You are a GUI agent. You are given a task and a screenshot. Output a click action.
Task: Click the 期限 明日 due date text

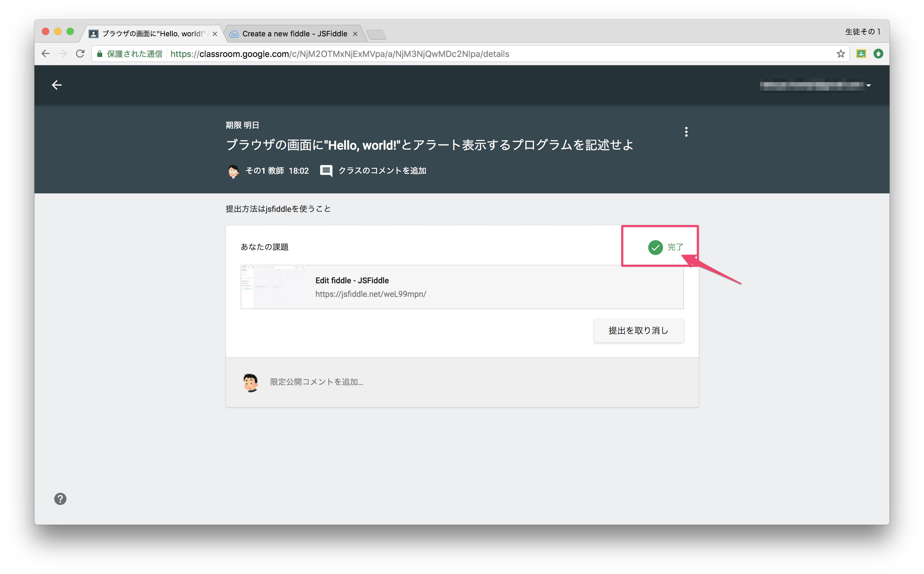(242, 125)
